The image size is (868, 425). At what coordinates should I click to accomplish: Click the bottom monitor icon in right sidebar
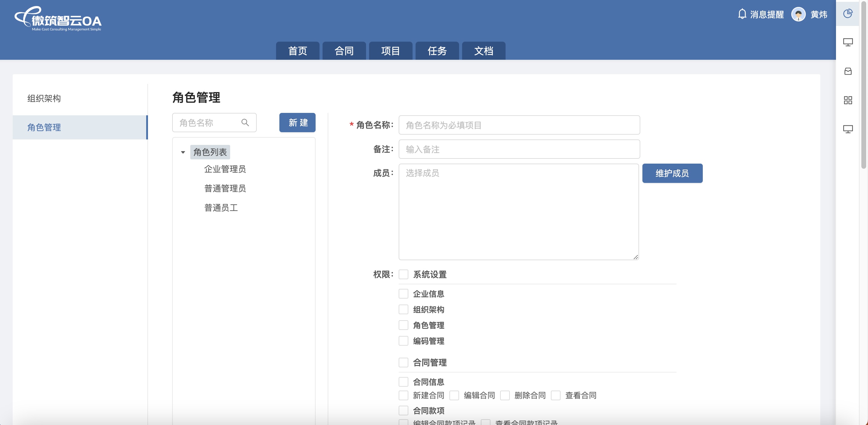click(847, 129)
